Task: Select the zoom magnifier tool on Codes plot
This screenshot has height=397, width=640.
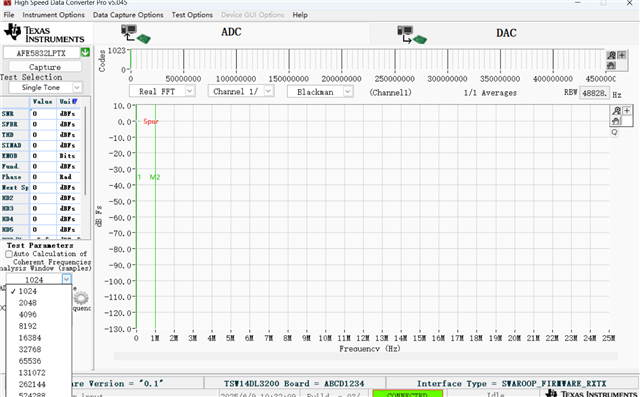Action: (x=611, y=55)
